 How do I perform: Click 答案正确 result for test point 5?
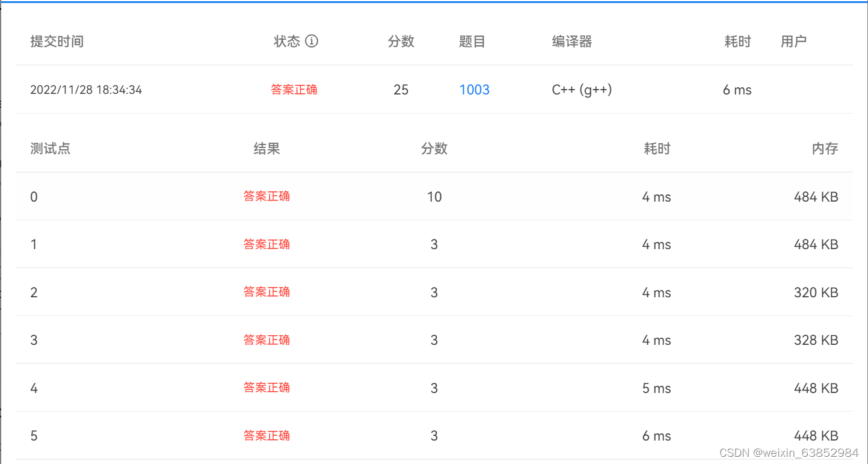tap(266, 435)
